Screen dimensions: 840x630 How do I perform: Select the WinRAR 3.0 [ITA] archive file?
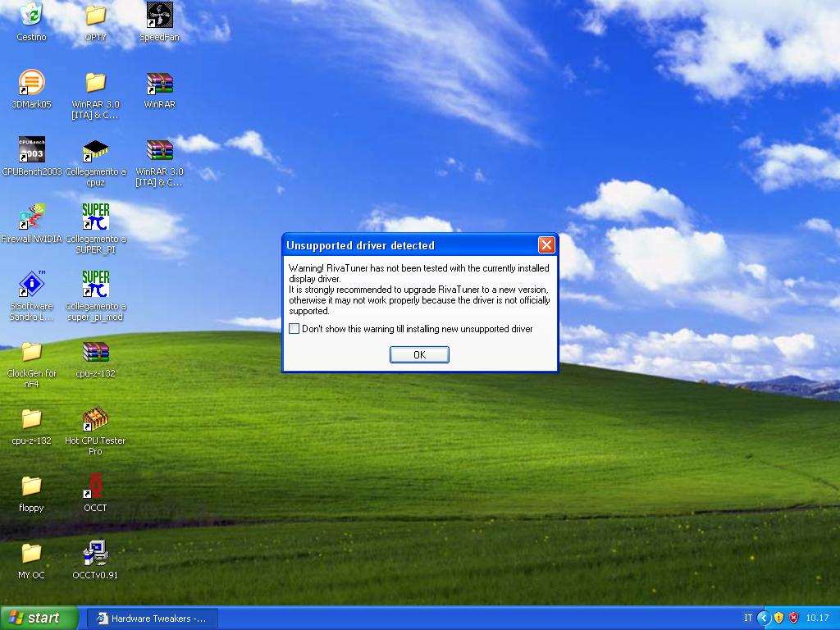pyautogui.click(x=160, y=149)
